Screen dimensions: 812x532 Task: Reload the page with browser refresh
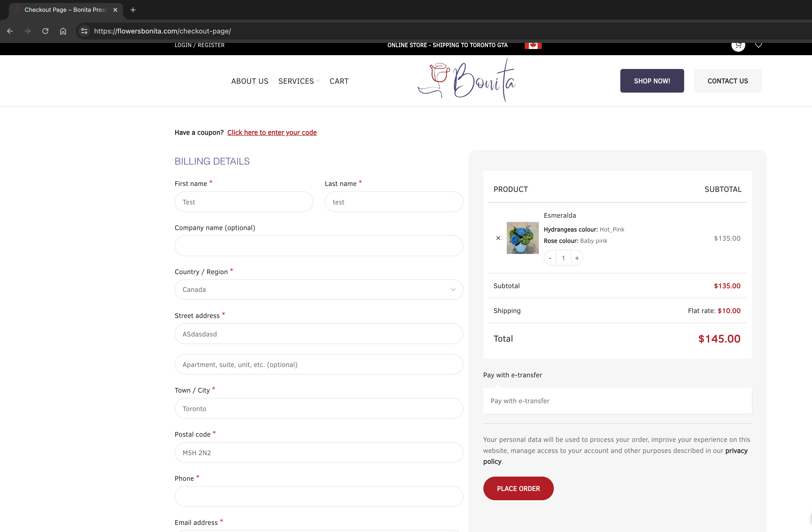pos(45,31)
